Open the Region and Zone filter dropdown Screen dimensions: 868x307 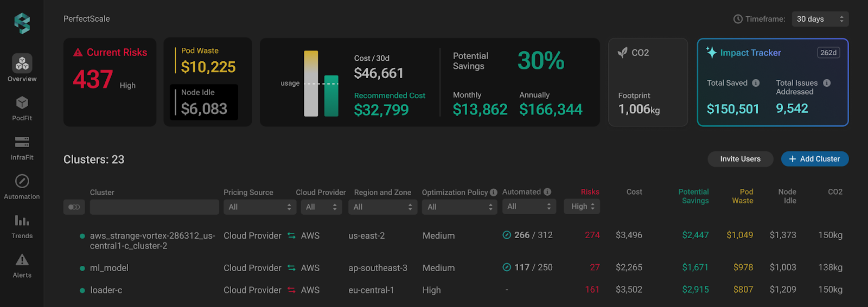[x=382, y=207]
